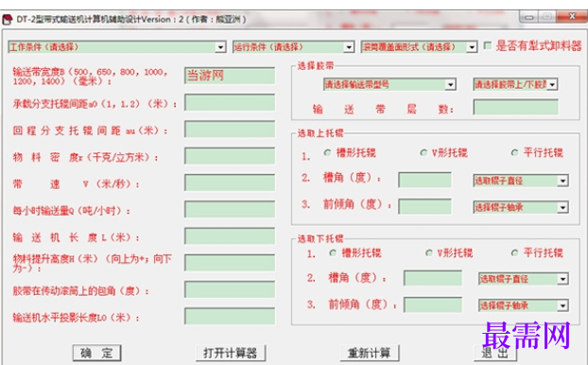Open the 滚筒覆盖面形式 dropdown
The width and height of the screenshot is (588, 365).
pyautogui.click(x=419, y=47)
